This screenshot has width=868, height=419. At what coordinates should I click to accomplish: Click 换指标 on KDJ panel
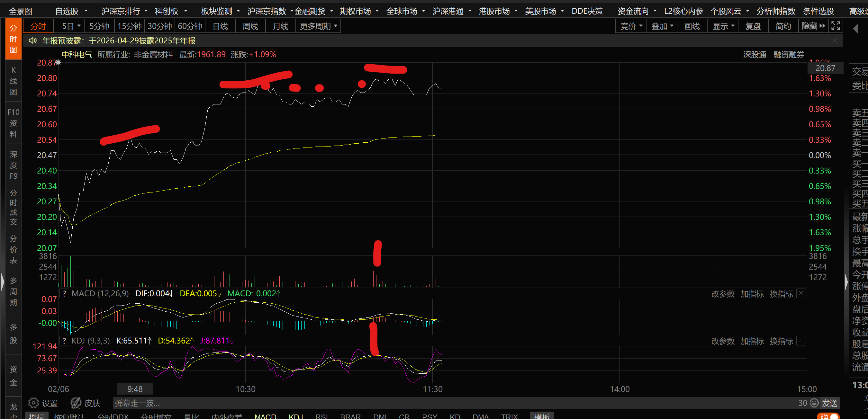[781, 341]
